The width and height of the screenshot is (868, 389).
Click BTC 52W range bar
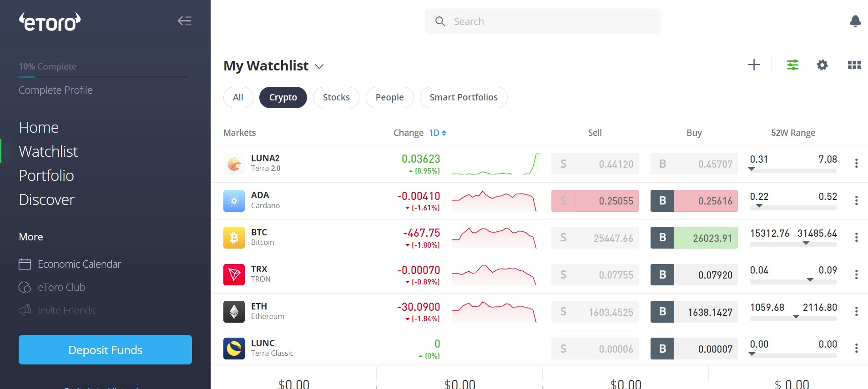793,244
